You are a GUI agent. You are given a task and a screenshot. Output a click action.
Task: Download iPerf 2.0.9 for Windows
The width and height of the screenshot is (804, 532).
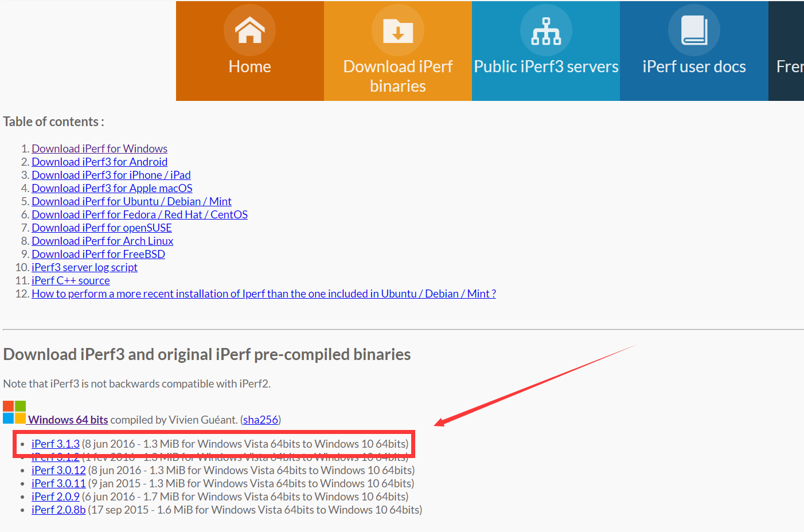pos(56,496)
